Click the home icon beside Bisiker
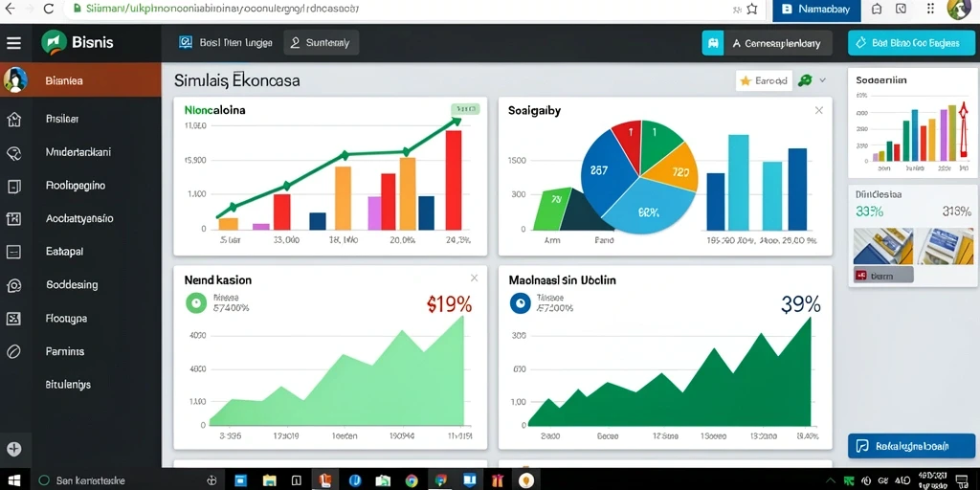Viewport: 980px width, 490px height. click(x=13, y=120)
